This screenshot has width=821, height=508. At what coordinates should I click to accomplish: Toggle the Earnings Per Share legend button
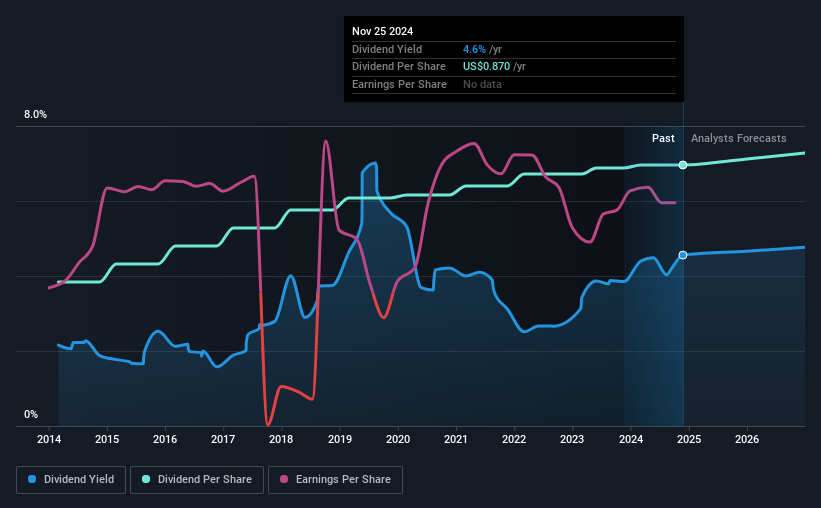(x=335, y=480)
